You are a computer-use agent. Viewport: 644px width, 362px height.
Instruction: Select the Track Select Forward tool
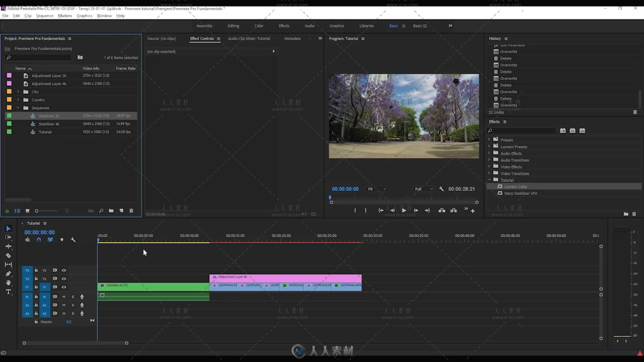tap(8, 237)
